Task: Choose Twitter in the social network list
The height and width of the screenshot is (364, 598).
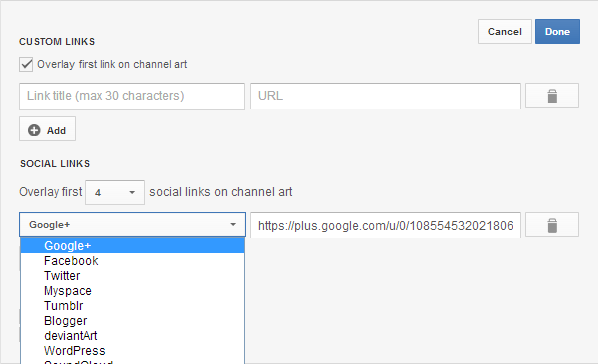Action: (x=132, y=276)
